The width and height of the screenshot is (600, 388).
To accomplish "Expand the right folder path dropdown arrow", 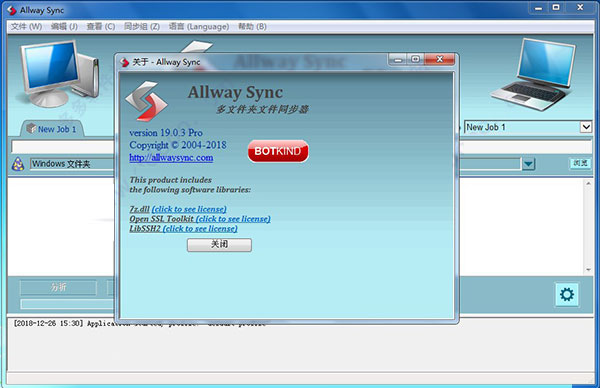I will (528, 164).
